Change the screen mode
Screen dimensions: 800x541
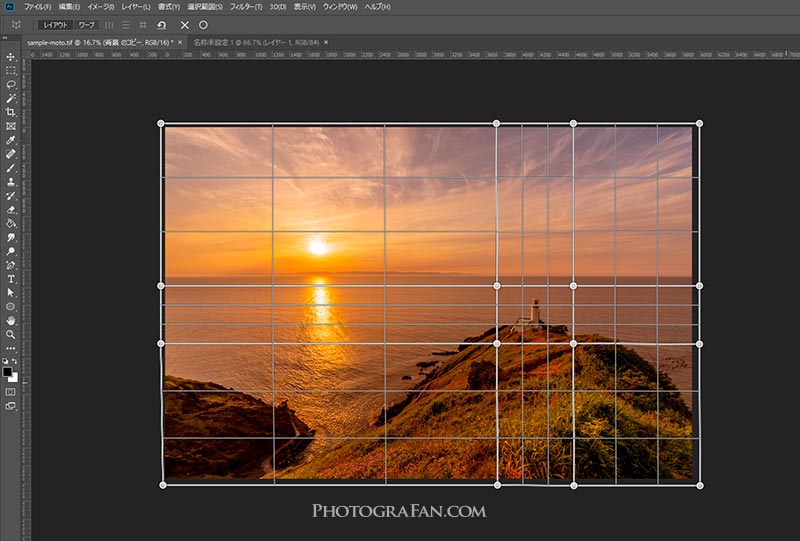(x=10, y=406)
